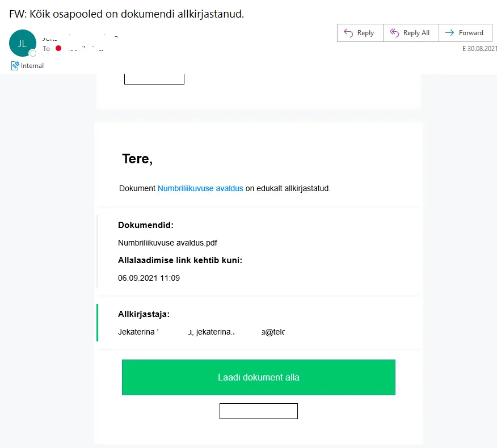Image resolution: width=497 pixels, height=448 pixels.
Task: Click the empty box above Tere greeting
Action: pyautogui.click(x=154, y=79)
